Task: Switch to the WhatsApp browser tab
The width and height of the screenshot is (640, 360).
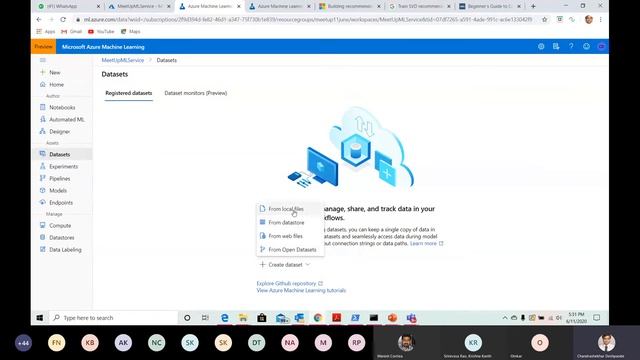Action: tap(68, 6)
